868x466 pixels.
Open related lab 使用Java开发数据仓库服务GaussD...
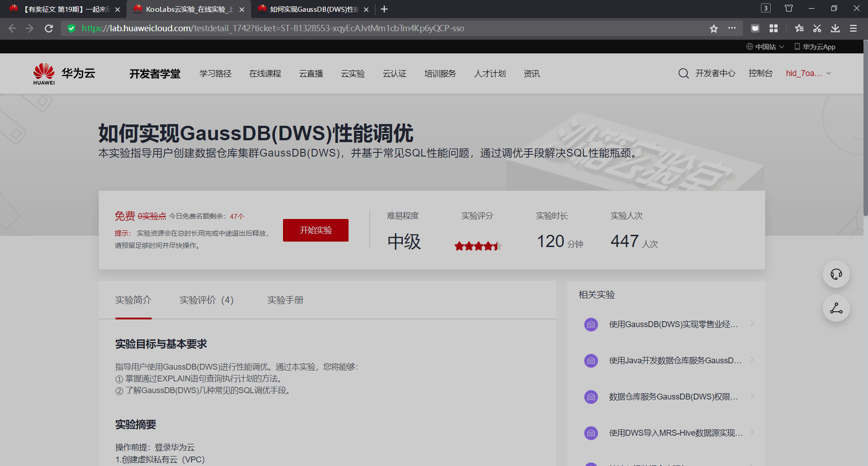pos(675,361)
